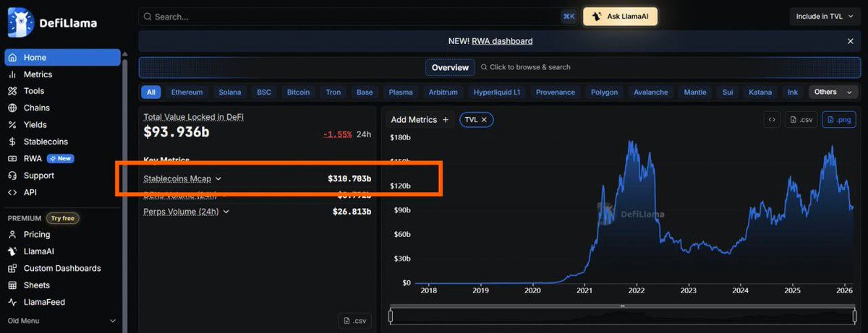Select the Overview tab
868x333 pixels.
pos(450,67)
